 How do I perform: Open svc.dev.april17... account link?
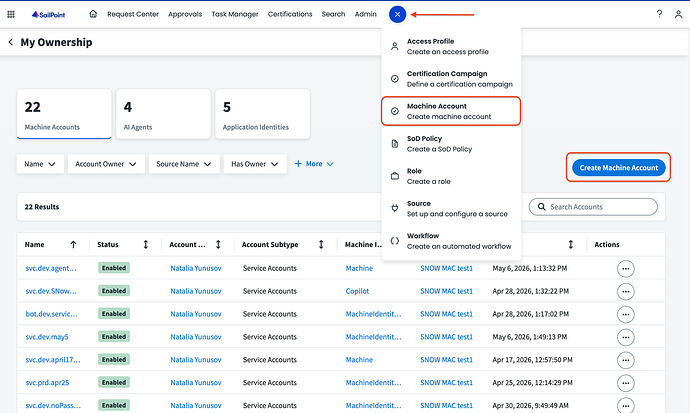[53, 360]
